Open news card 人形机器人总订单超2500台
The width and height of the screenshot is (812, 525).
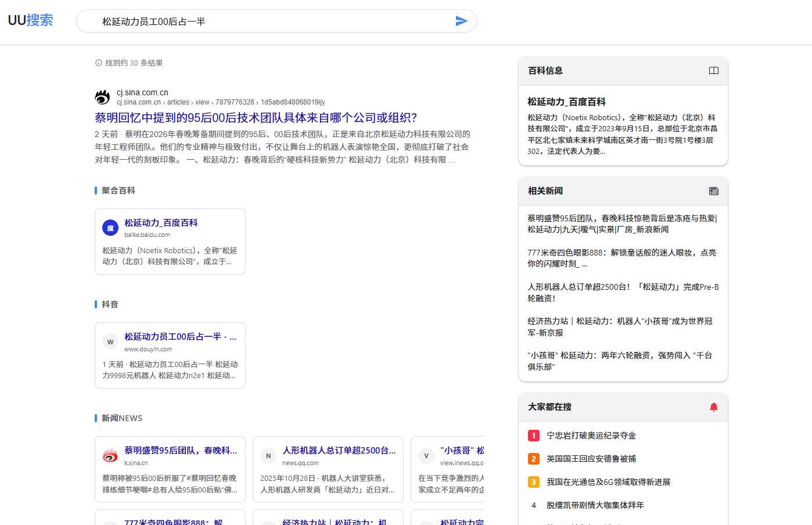point(339,451)
